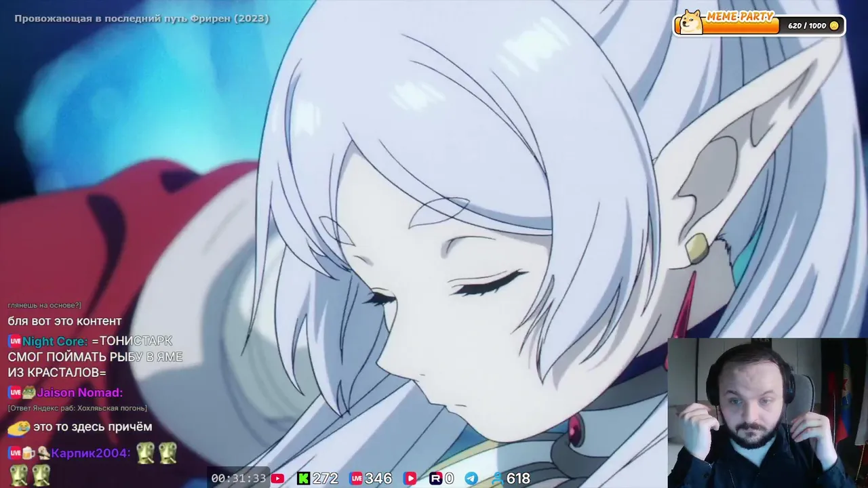868x488 pixels.
Task: Click the Kick viewer count 272
Action: pyautogui.click(x=325, y=479)
